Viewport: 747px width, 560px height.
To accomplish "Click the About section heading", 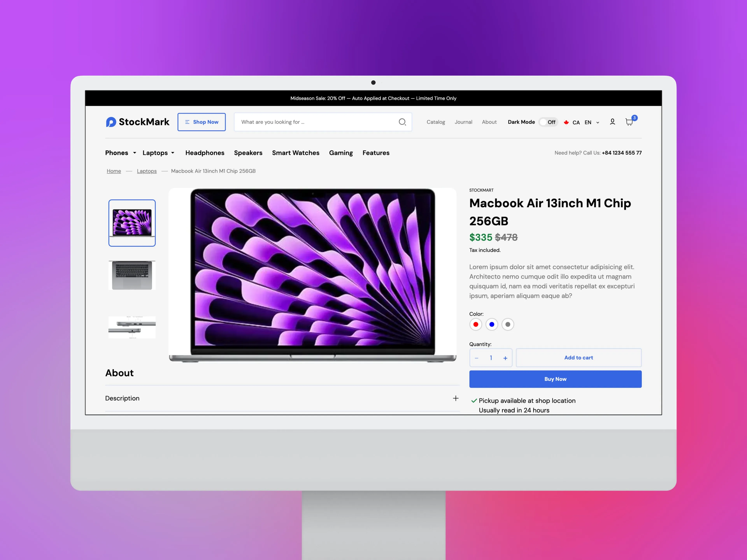I will click(x=119, y=373).
